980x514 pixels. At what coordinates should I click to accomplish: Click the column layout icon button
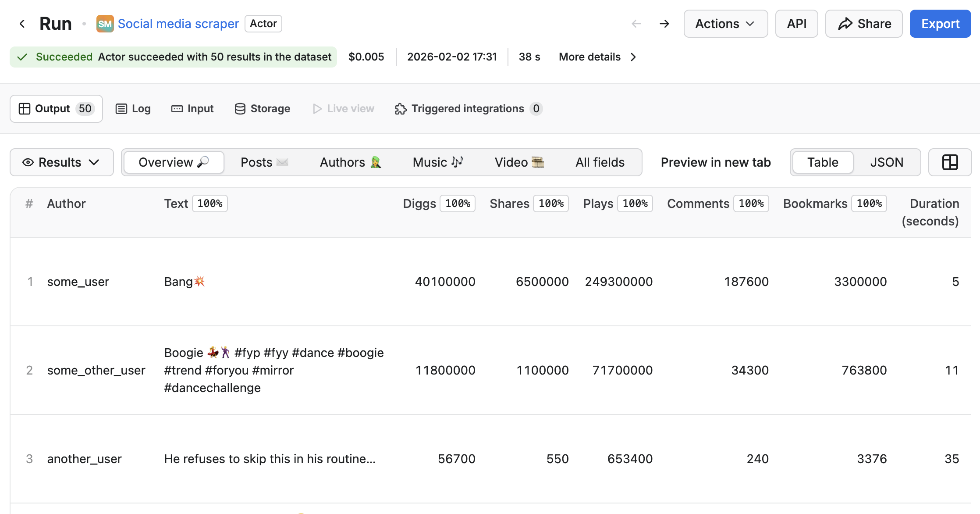[x=950, y=162]
